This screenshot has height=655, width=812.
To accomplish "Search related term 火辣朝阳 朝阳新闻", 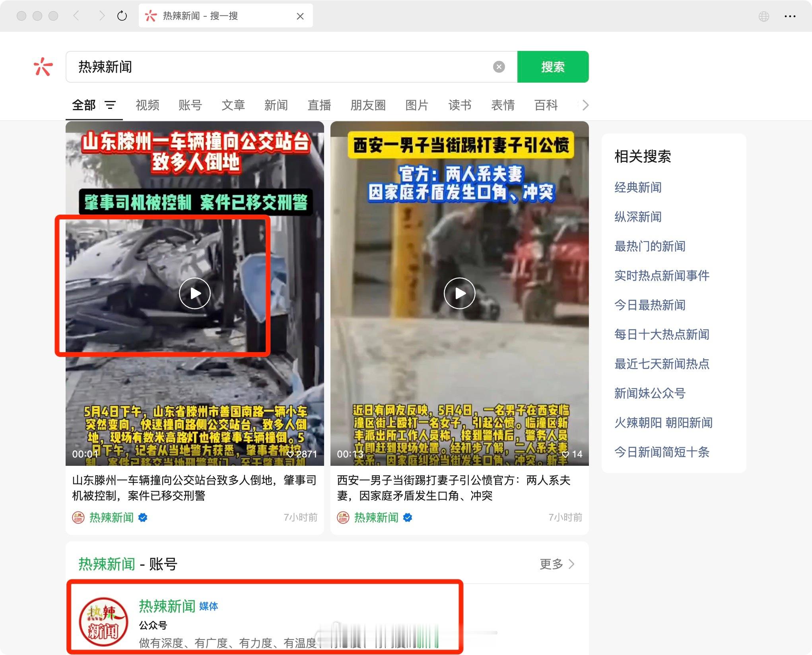I will [x=663, y=422].
